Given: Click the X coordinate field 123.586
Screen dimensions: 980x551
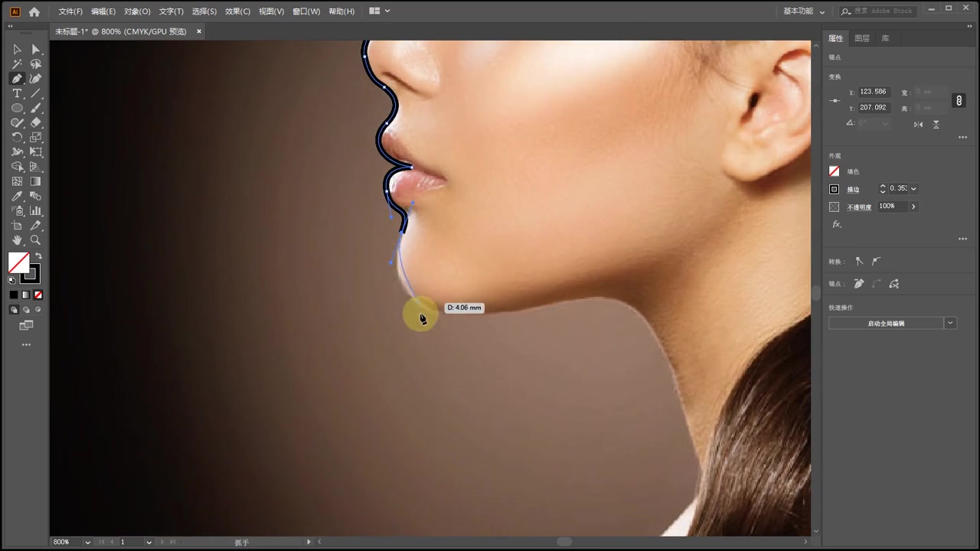Looking at the screenshot, I should (x=874, y=92).
